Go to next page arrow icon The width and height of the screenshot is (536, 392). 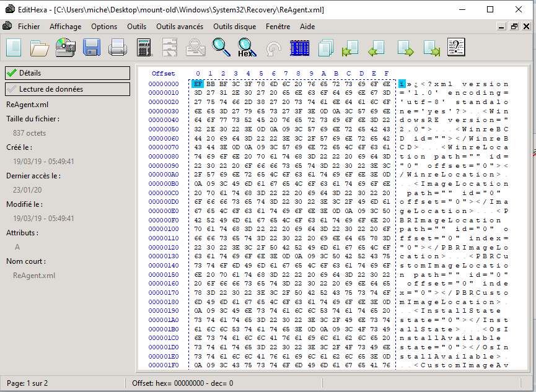point(405,48)
